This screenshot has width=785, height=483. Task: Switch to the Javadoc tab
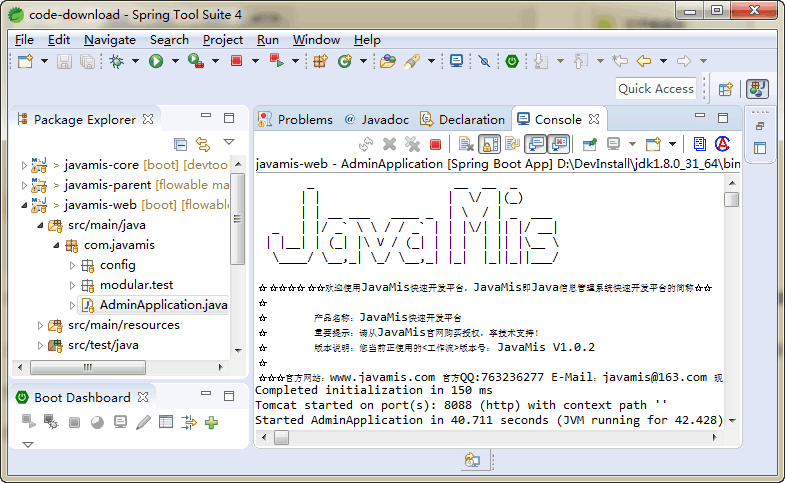click(x=376, y=120)
